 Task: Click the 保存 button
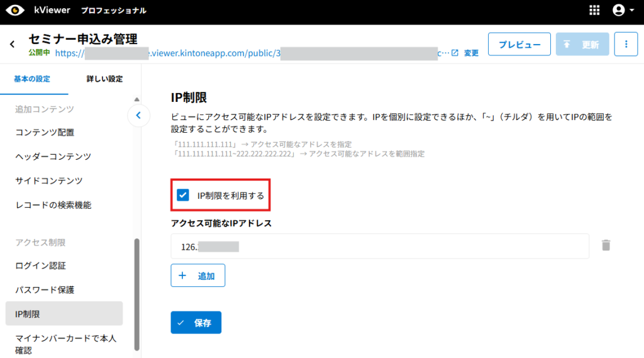tap(196, 323)
